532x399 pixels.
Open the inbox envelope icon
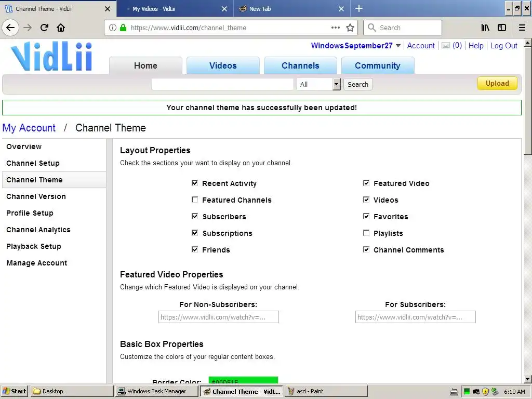tap(446, 46)
